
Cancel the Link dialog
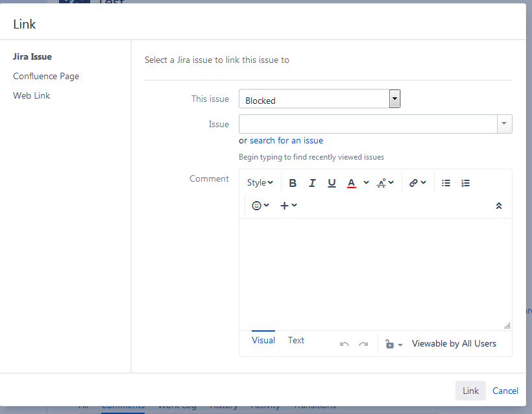pyautogui.click(x=505, y=391)
